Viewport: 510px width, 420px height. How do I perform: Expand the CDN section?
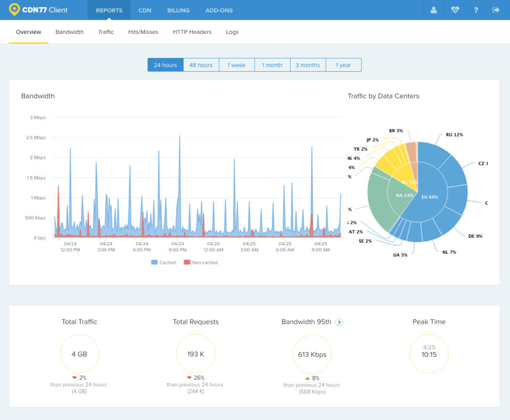[x=144, y=10]
